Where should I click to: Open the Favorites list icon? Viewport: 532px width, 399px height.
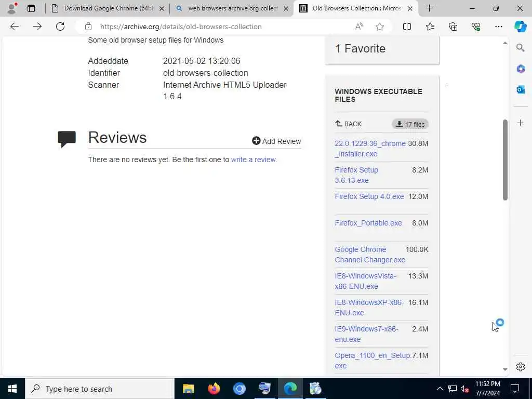click(x=430, y=26)
